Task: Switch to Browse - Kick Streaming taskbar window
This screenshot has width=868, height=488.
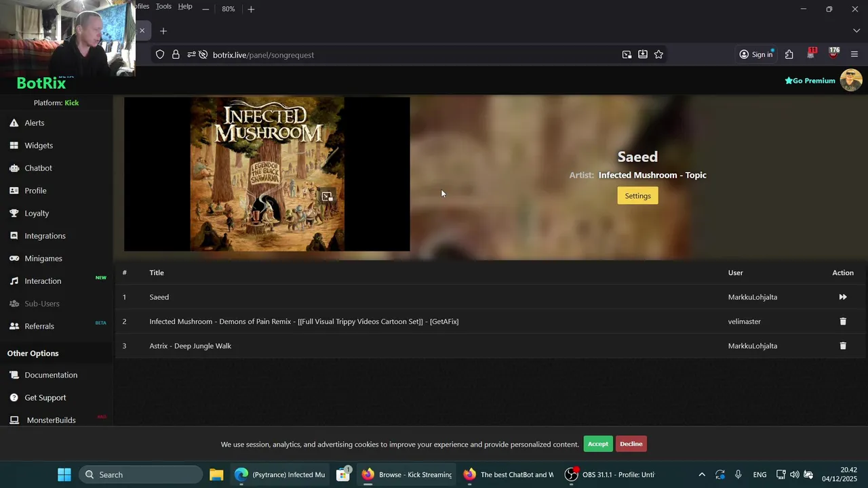Action: [407, 474]
